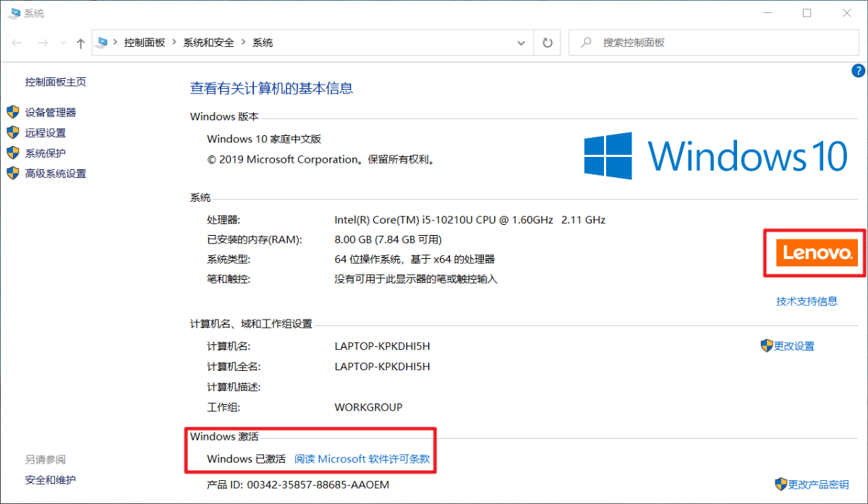Click the 搜索控制面板 search field
Image resolution: width=868 pixels, height=504 pixels.
coord(714,43)
